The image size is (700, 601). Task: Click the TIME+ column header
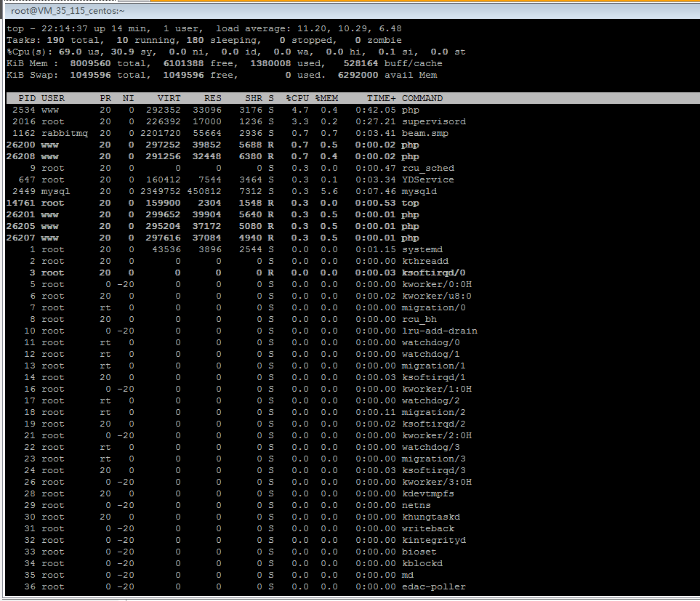382,98
